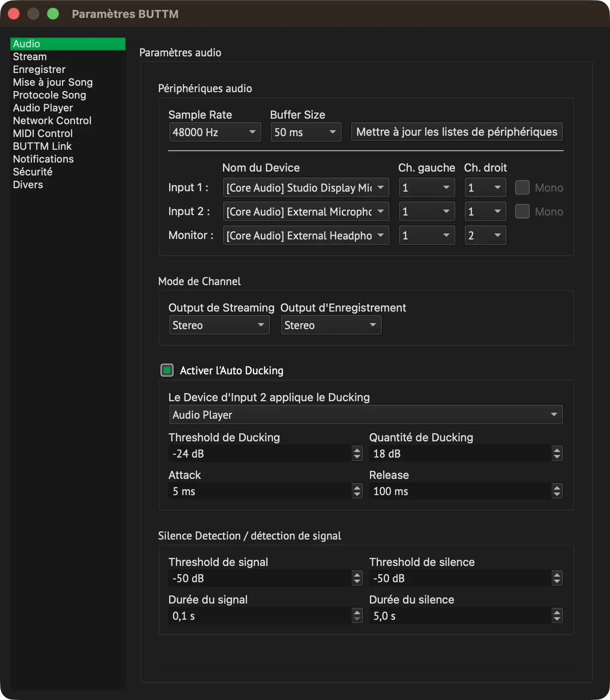Enable Mono for Input 1
This screenshot has width=610, height=700.
click(x=522, y=188)
